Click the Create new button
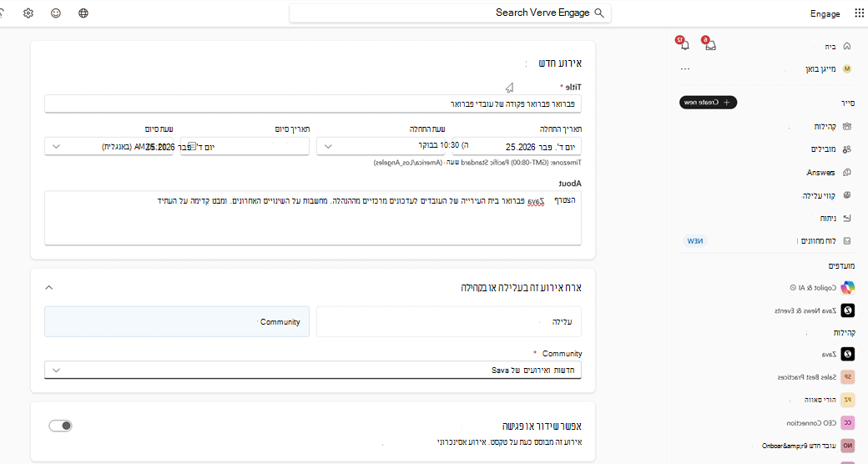868x464 pixels. click(708, 103)
